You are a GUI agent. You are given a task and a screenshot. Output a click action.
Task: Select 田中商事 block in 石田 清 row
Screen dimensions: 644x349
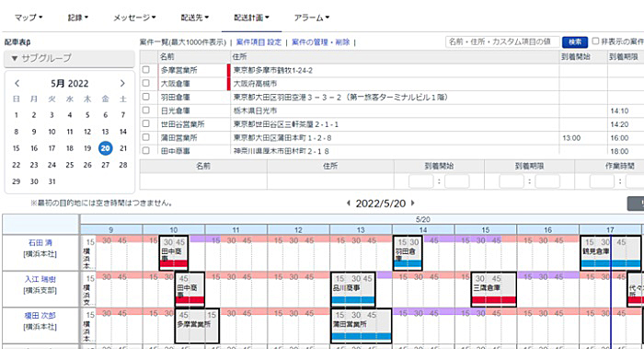click(174, 253)
